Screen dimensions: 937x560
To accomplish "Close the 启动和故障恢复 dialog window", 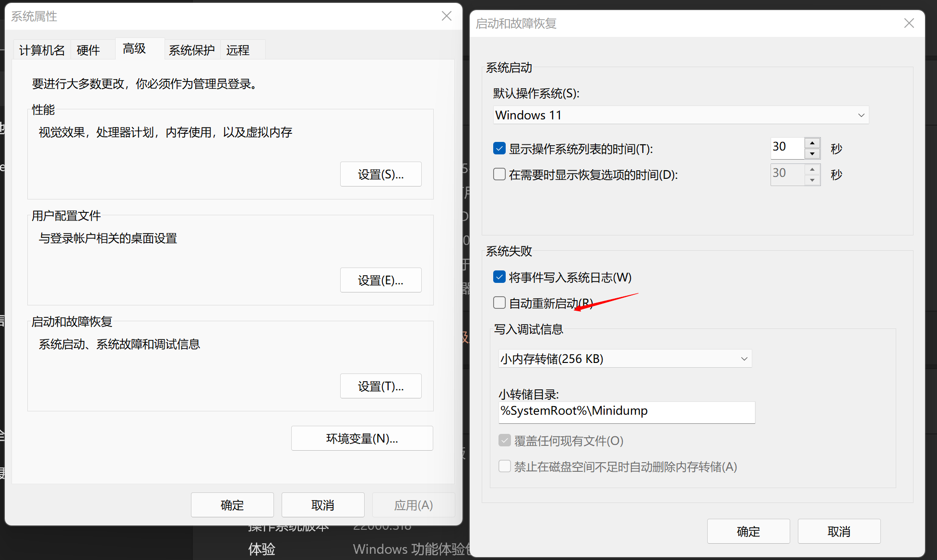I will (x=909, y=23).
